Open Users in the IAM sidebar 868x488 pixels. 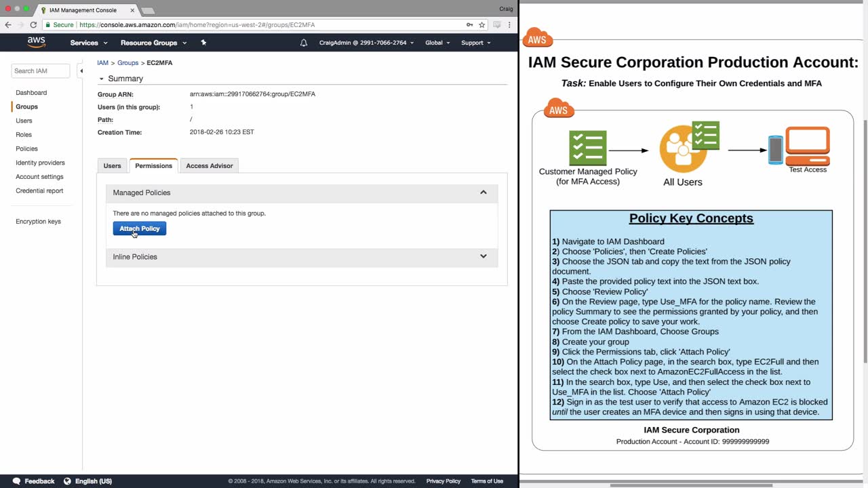click(x=24, y=121)
